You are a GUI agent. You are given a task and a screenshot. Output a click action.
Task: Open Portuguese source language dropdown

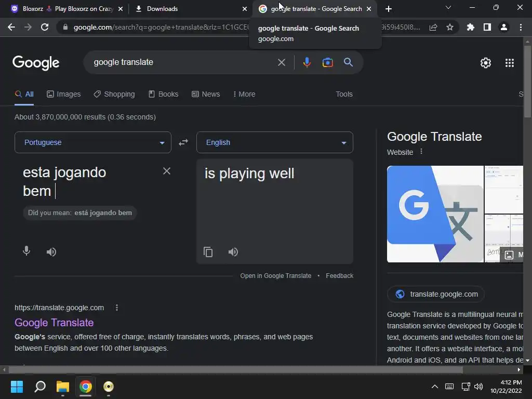[x=93, y=142]
